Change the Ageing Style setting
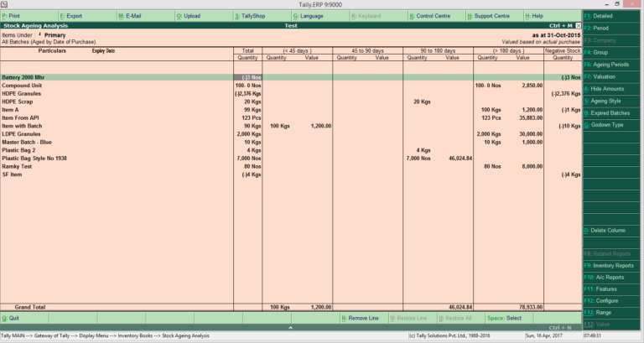Image resolution: width=644 pixels, height=343 pixels. click(612, 101)
